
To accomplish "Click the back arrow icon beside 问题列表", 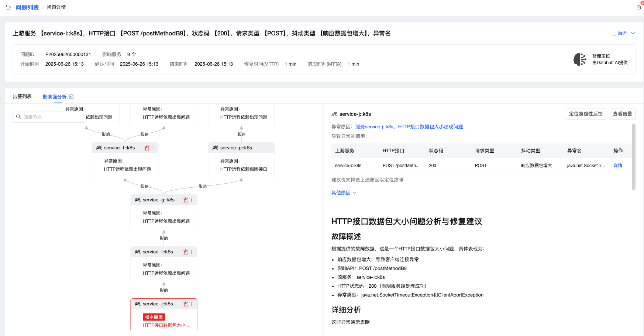I will 8,7.
